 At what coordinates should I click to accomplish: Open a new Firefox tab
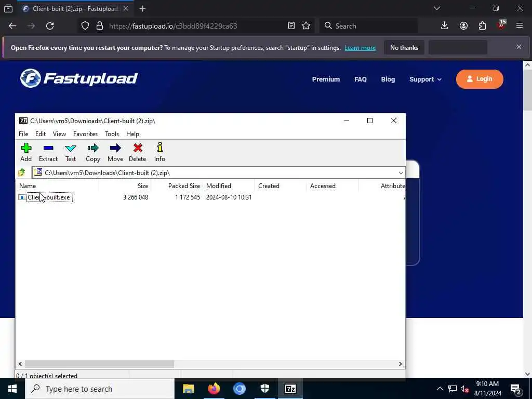tap(142, 9)
